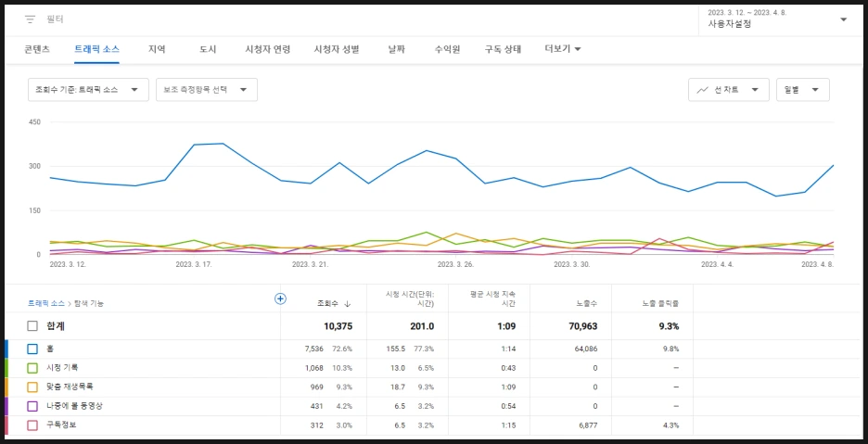Switch to the 콘텐츠 tab

click(x=38, y=49)
